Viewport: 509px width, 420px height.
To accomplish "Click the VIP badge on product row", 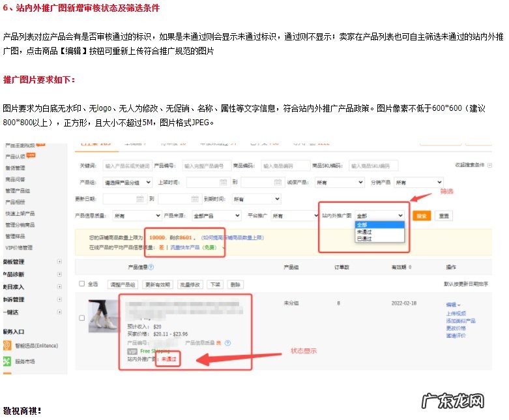I will point(132,352).
